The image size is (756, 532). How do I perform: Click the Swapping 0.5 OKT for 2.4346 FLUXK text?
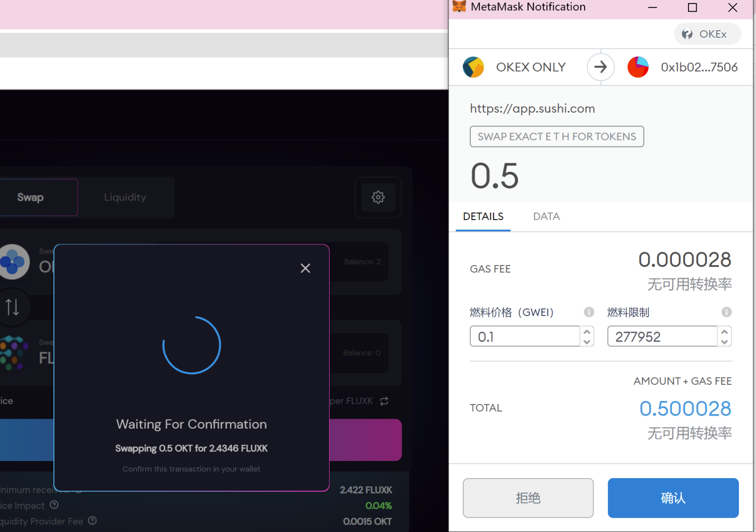click(x=192, y=448)
